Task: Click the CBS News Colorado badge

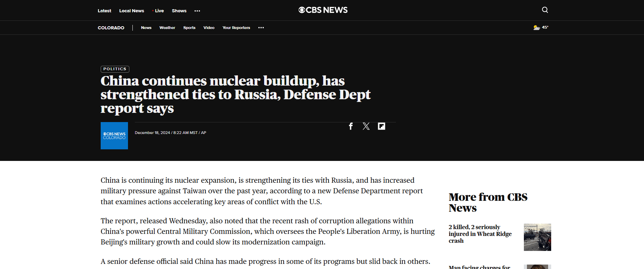Action: (114, 136)
